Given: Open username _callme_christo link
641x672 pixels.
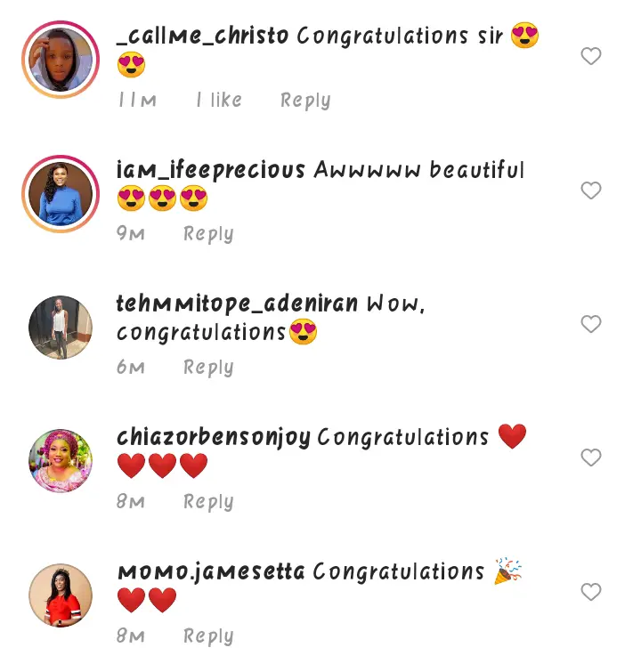Looking at the screenshot, I should 202,36.
